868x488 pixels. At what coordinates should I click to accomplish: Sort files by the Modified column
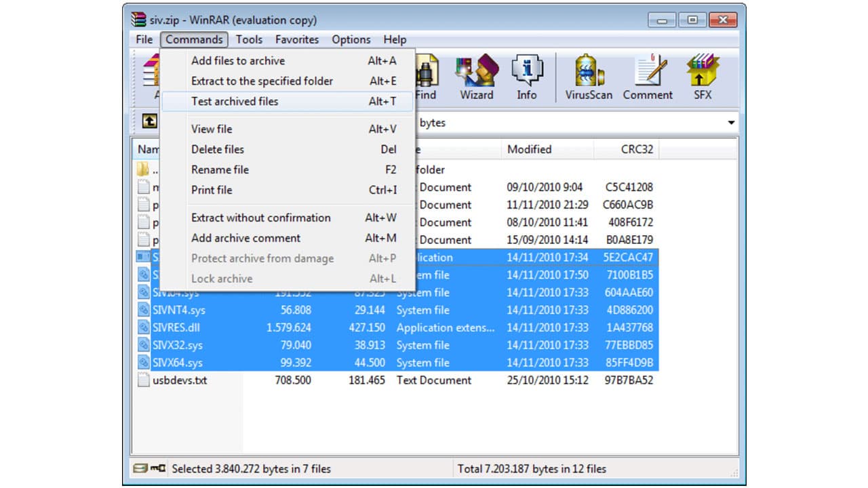tap(529, 149)
